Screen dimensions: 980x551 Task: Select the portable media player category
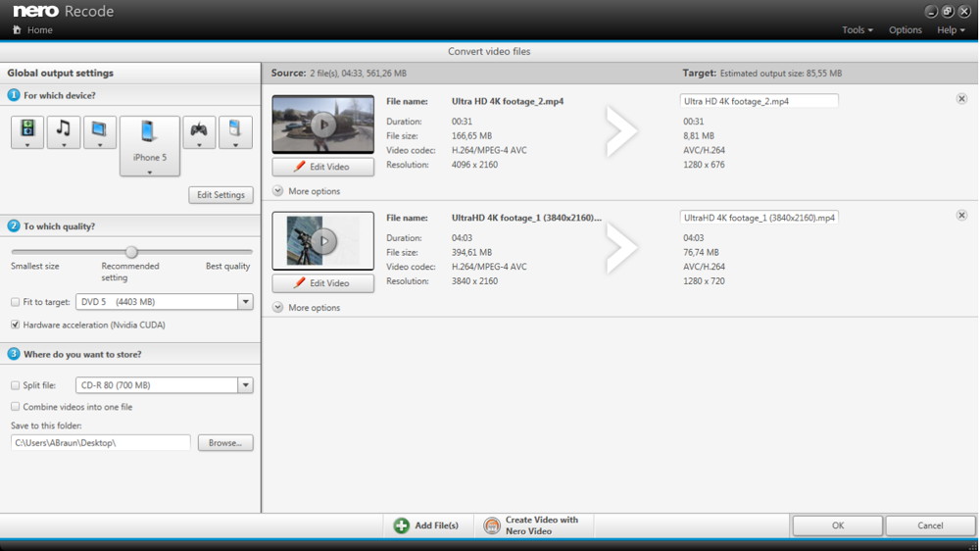point(235,132)
